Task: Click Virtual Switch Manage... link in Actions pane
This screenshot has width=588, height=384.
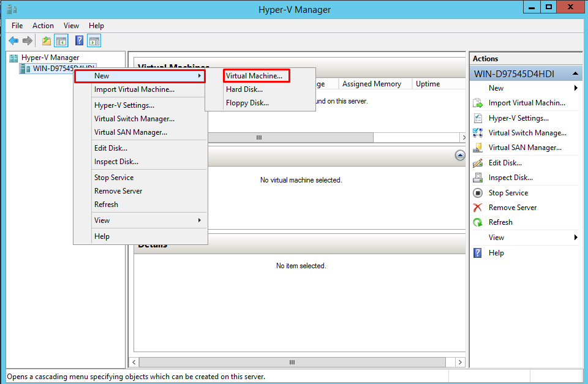Action: click(x=527, y=133)
